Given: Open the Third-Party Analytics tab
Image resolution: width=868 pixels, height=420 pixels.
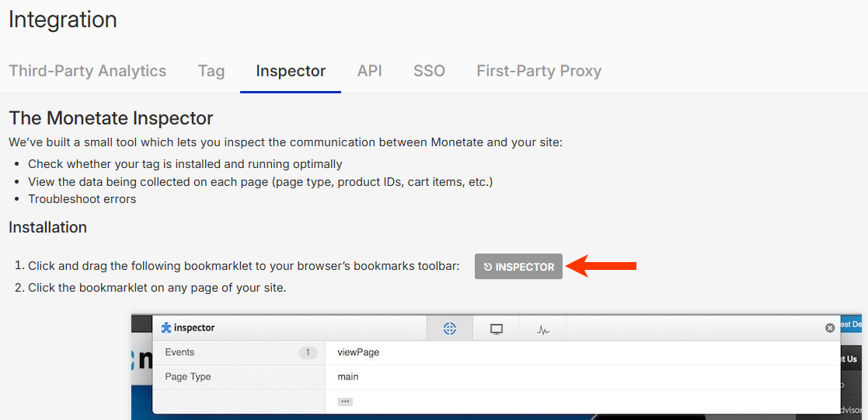Looking at the screenshot, I should pyautogui.click(x=88, y=71).
